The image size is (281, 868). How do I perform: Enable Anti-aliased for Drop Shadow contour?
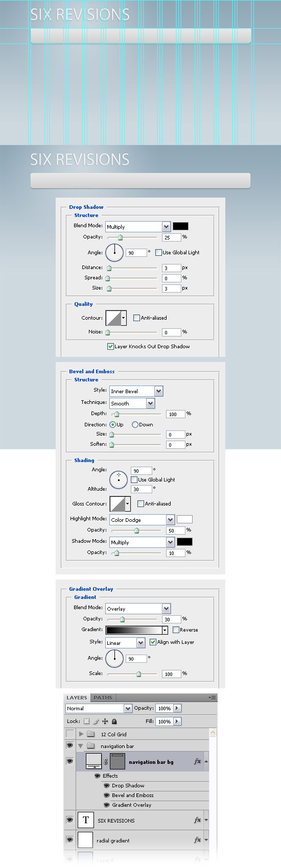point(136,318)
